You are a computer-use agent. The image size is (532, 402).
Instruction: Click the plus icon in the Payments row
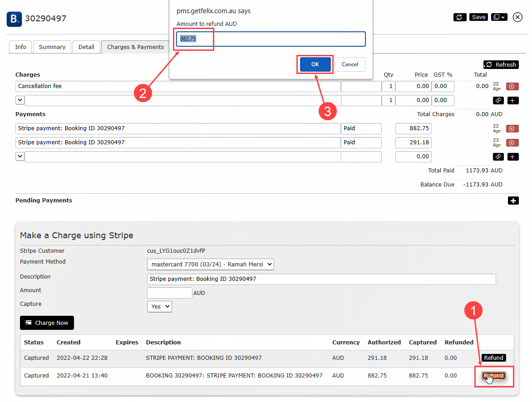(512, 157)
